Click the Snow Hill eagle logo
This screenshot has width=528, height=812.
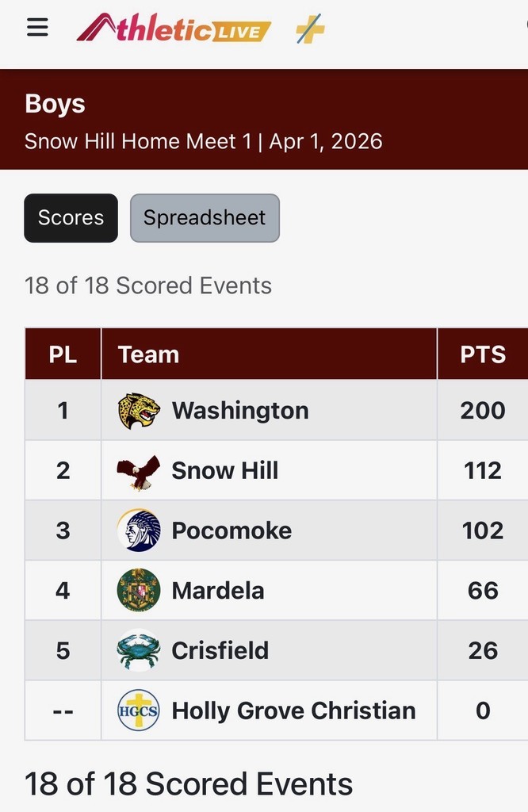click(x=139, y=471)
